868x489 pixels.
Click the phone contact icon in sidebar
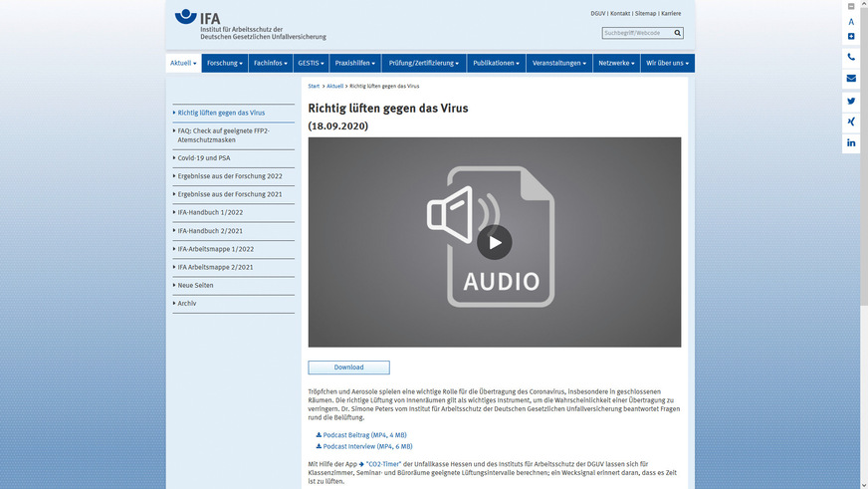[x=851, y=57]
